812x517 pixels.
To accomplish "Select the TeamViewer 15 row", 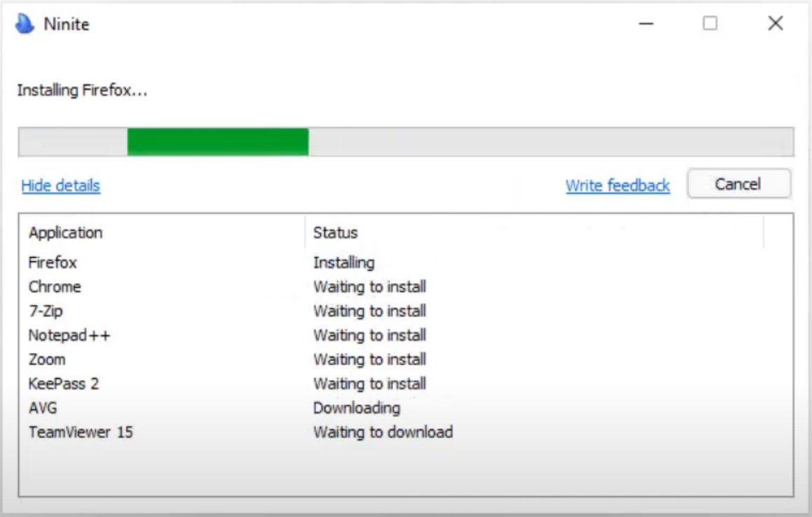I will (x=406, y=432).
